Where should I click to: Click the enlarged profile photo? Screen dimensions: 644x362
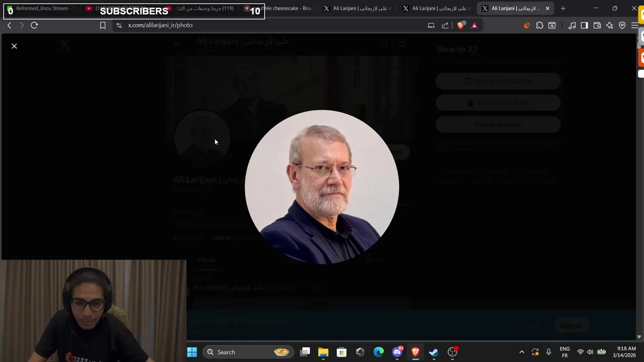[322, 187]
